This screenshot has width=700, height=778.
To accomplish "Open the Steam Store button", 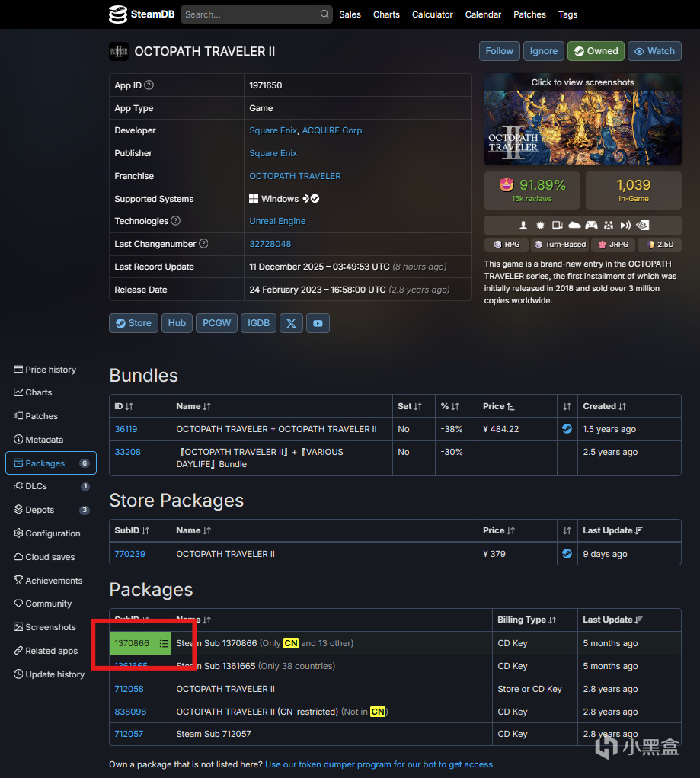I will point(133,323).
